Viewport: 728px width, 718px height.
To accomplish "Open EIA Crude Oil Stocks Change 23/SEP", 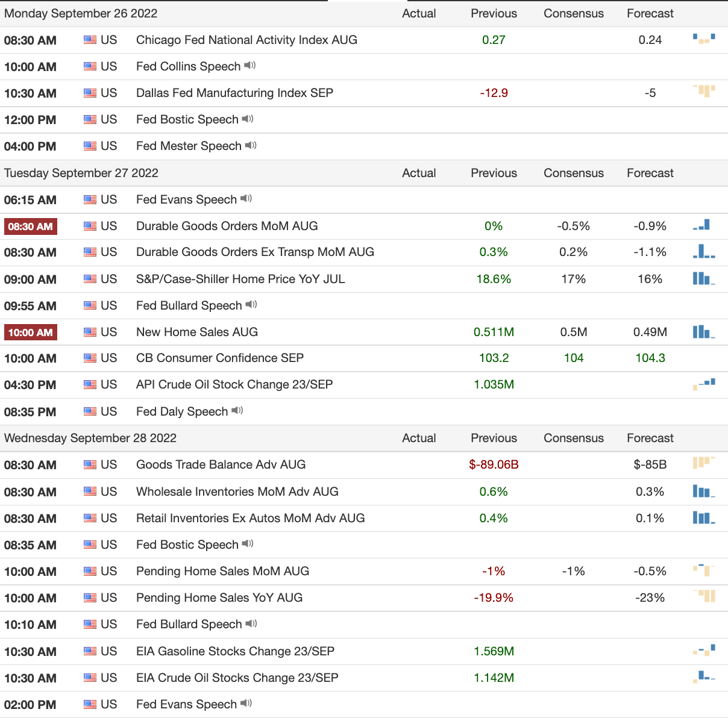I will tap(237, 678).
